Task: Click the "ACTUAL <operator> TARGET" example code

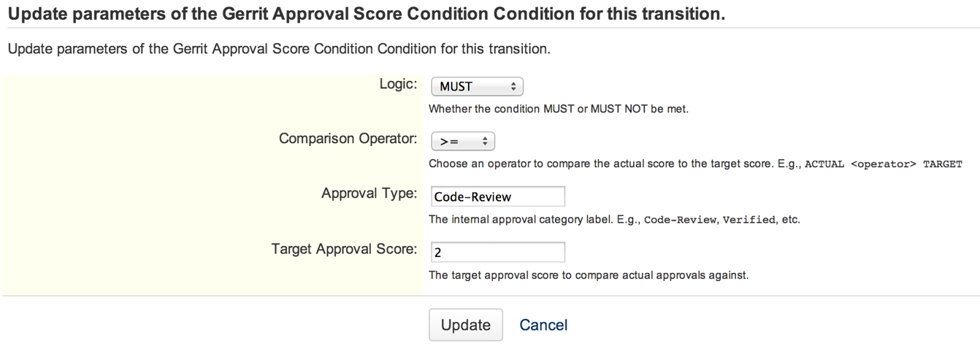Action: [883, 164]
